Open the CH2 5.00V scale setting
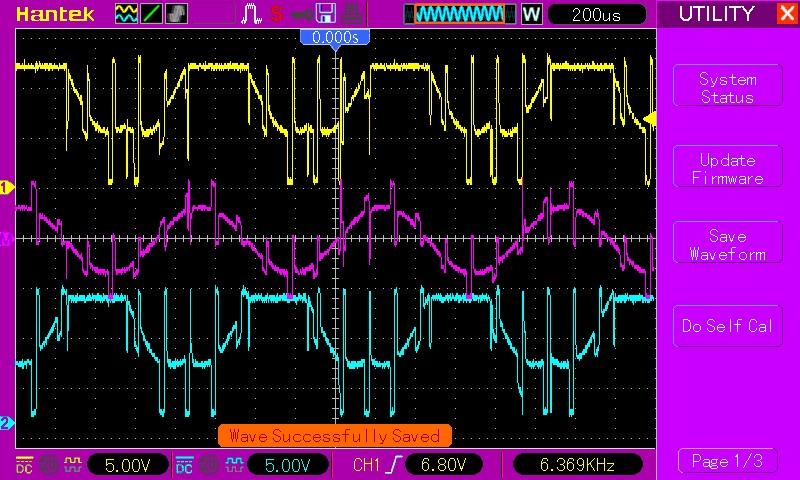The image size is (800, 480). point(287,464)
